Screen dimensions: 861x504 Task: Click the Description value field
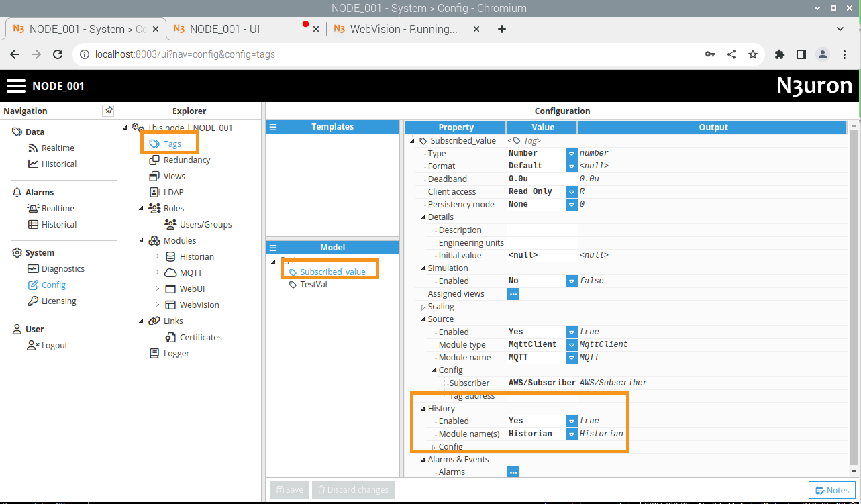542,230
